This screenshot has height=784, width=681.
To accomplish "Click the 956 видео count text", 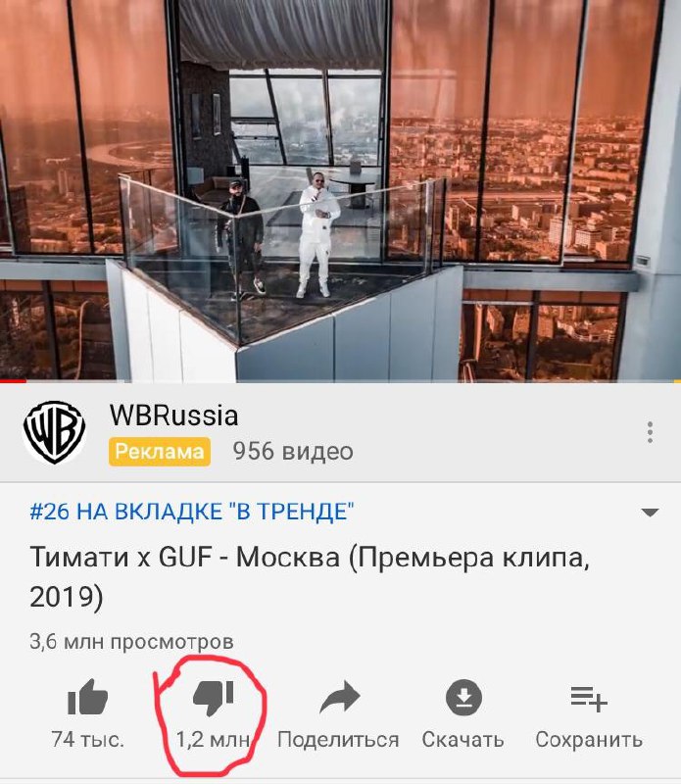I will click(293, 452).
